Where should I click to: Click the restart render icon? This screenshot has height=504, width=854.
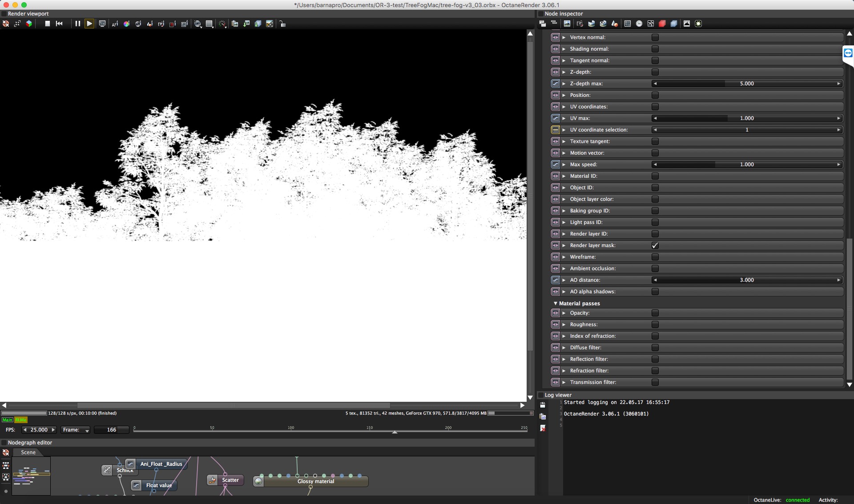pyautogui.click(x=59, y=24)
